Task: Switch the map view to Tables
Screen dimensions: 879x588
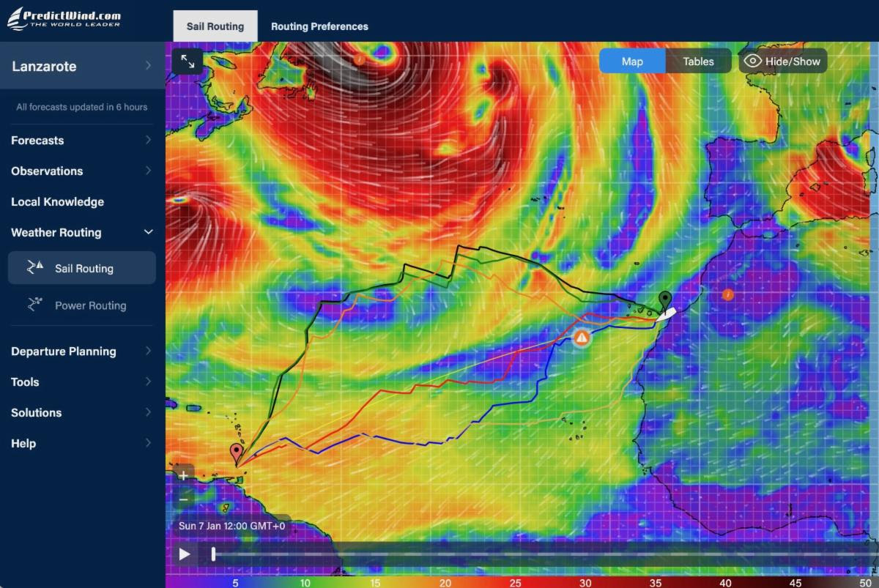Action: [x=697, y=61]
